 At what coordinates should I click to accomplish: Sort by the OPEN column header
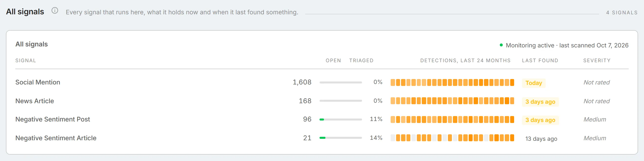pyautogui.click(x=333, y=60)
